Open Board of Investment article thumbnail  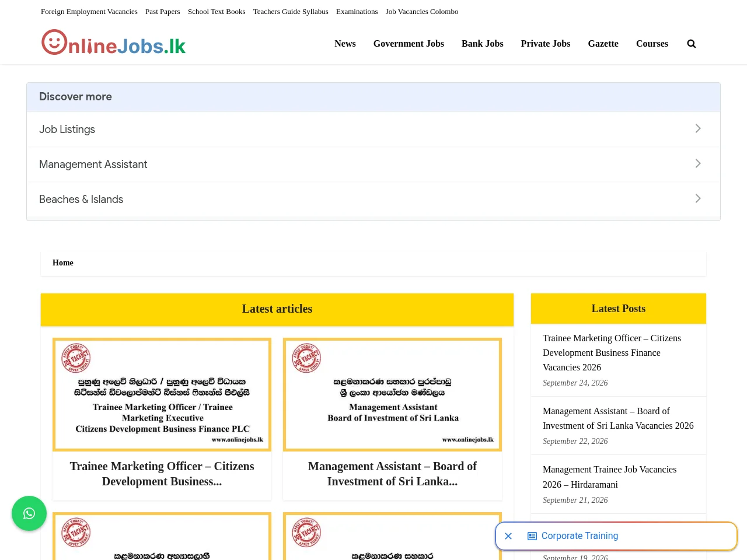pos(392,394)
